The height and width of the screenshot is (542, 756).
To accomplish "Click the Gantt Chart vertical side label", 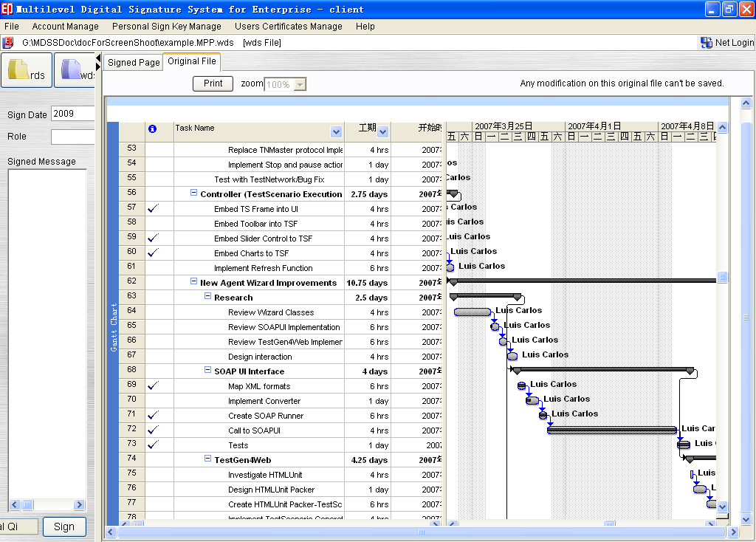I will coord(114,327).
